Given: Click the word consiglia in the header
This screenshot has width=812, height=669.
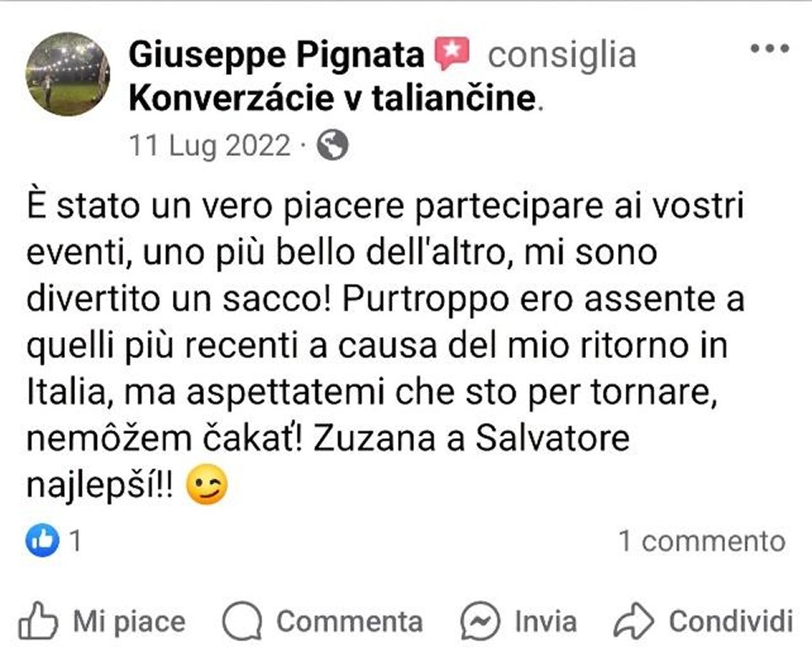Looking at the screenshot, I should point(562,55).
